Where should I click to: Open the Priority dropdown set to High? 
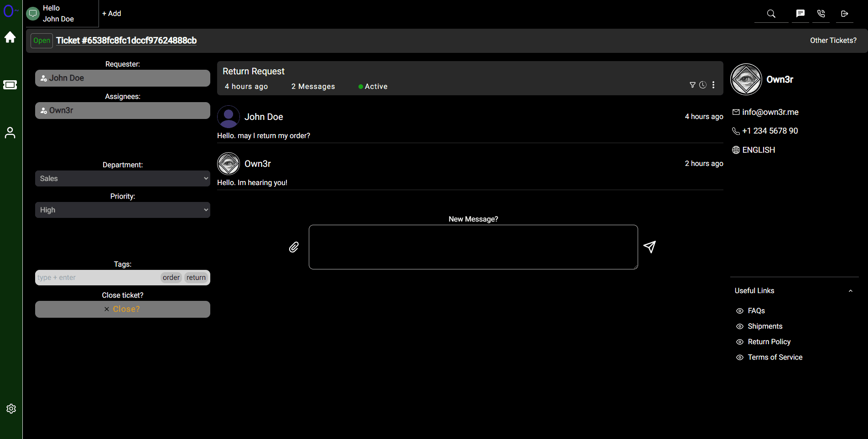pyautogui.click(x=122, y=210)
